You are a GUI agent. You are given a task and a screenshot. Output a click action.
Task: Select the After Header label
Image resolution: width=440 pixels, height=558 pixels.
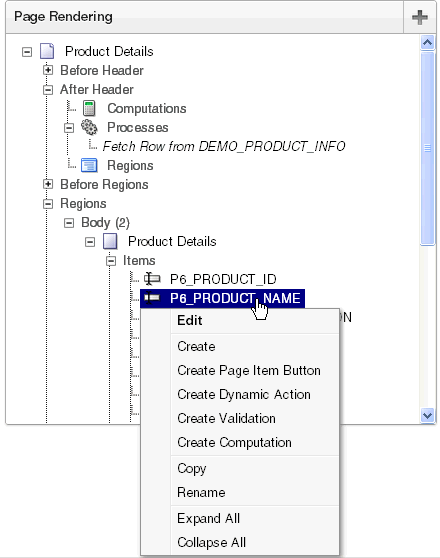97,89
